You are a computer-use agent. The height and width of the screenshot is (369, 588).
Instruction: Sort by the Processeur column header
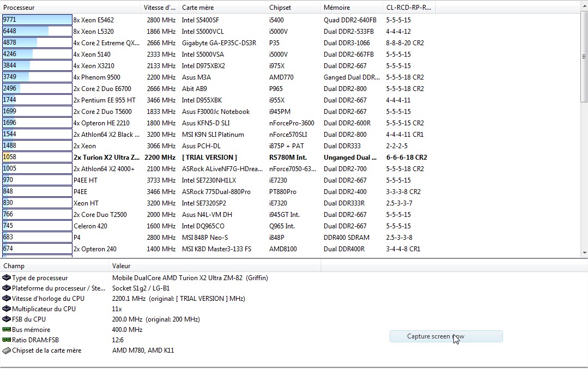[x=70, y=8]
